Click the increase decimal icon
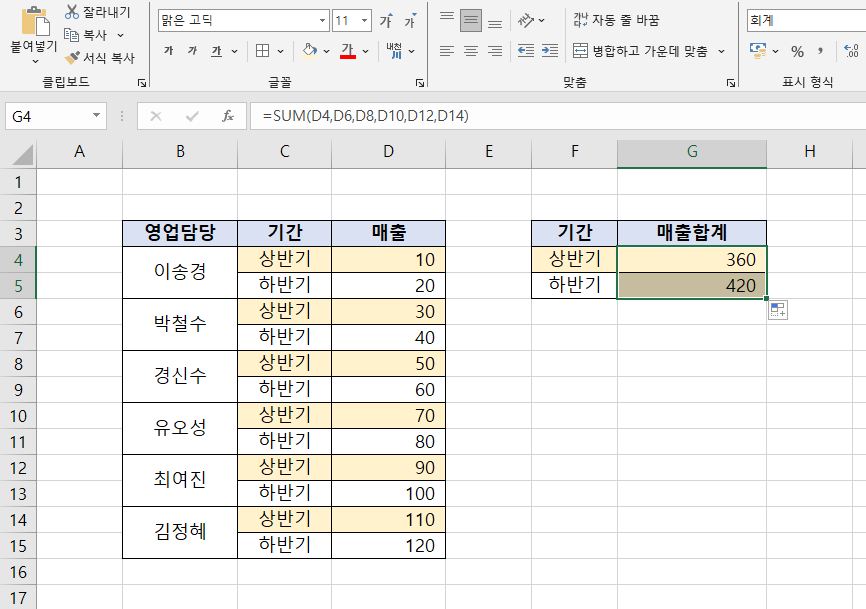866x609 pixels. (x=851, y=51)
